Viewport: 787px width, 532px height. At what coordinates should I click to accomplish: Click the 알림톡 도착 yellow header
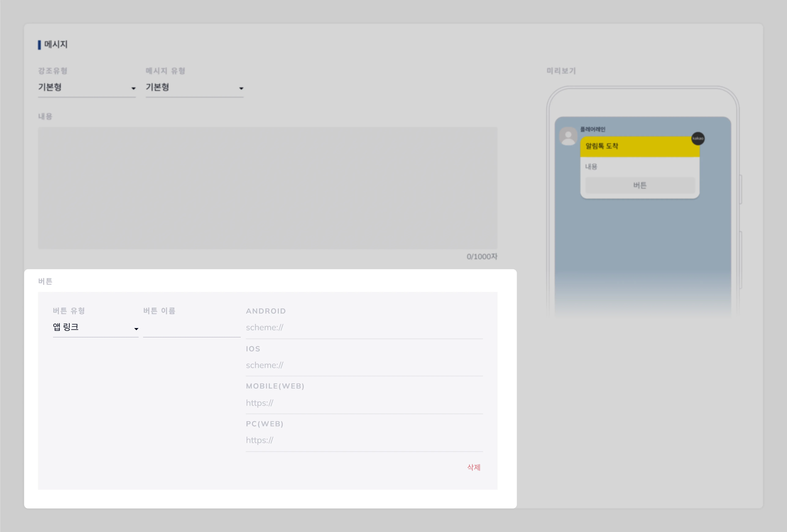[x=640, y=147]
